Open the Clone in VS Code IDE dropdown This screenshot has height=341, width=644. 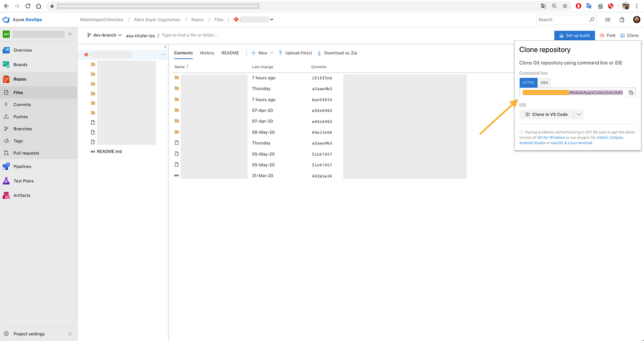(x=579, y=114)
